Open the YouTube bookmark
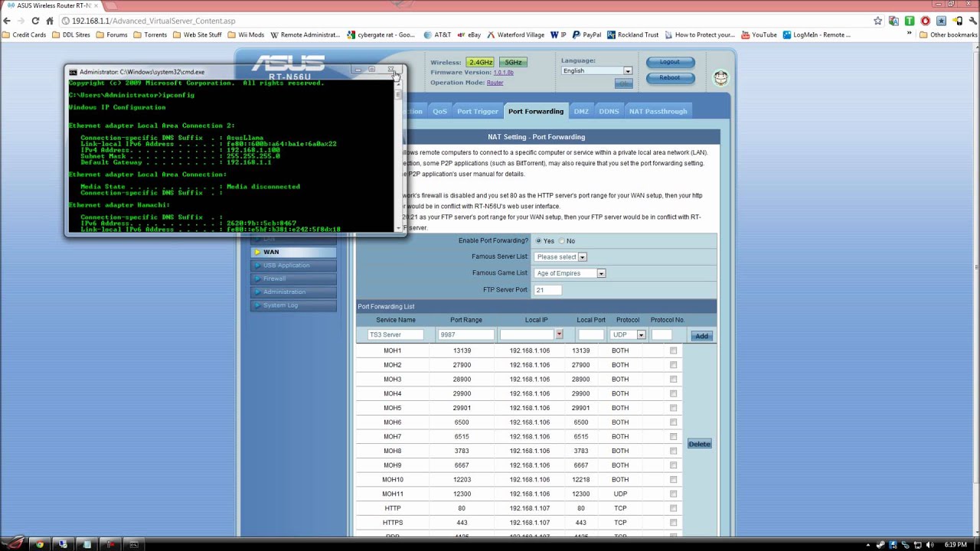This screenshot has height=551, width=980. [758, 34]
